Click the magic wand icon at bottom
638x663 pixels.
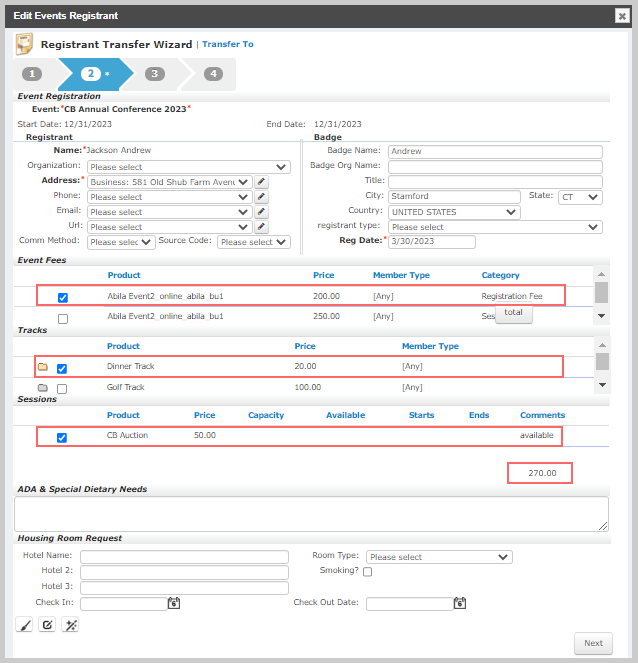(x=70, y=625)
